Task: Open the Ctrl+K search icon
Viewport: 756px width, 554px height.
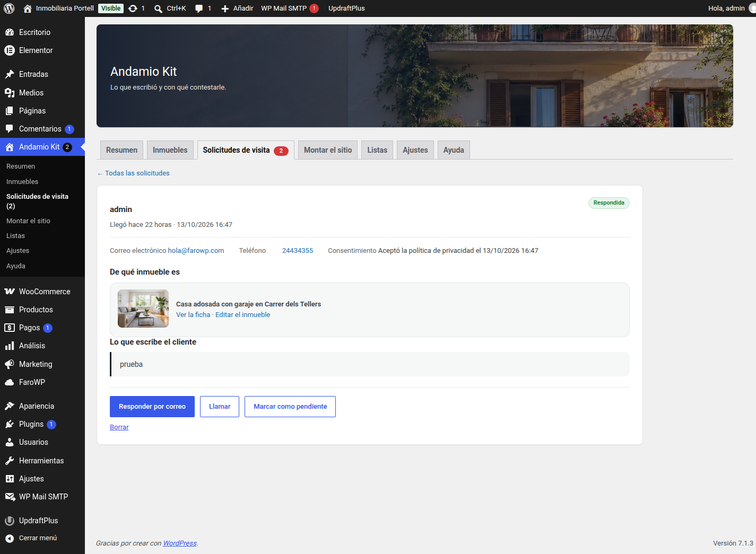Action: (158, 8)
